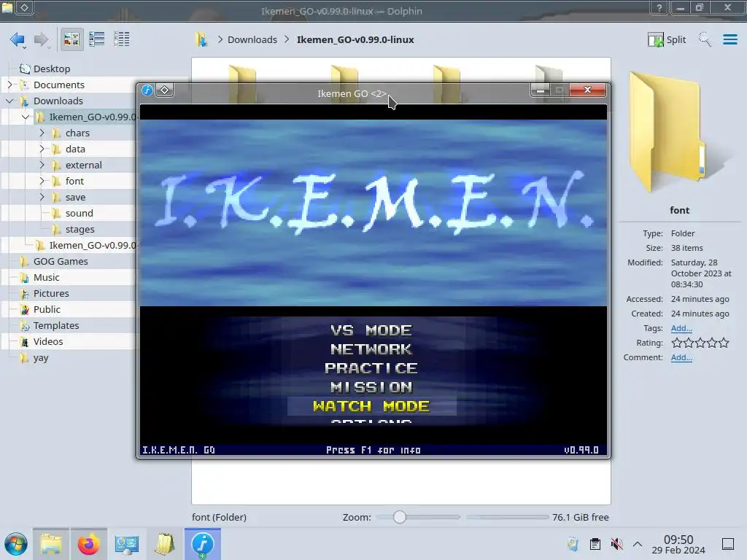
Task: Click the Downloads breadcrumb
Action: (252, 39)
